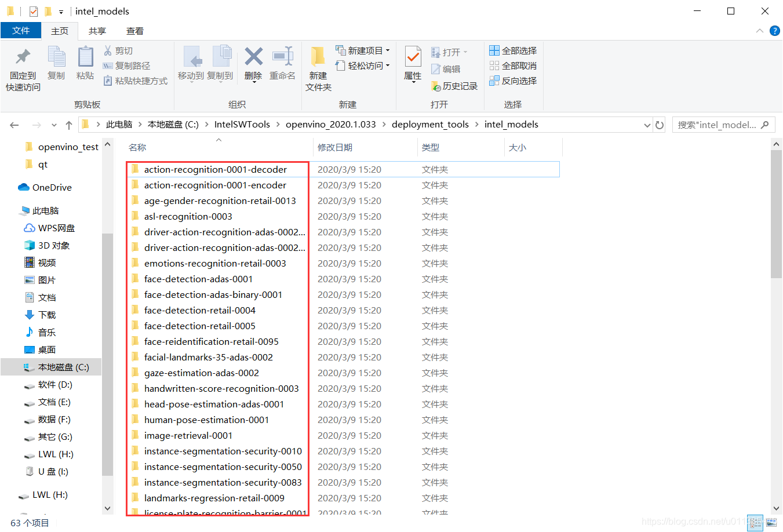
Task: Open the recent locations dropdown arrow
Action: [x=54, y=125]
